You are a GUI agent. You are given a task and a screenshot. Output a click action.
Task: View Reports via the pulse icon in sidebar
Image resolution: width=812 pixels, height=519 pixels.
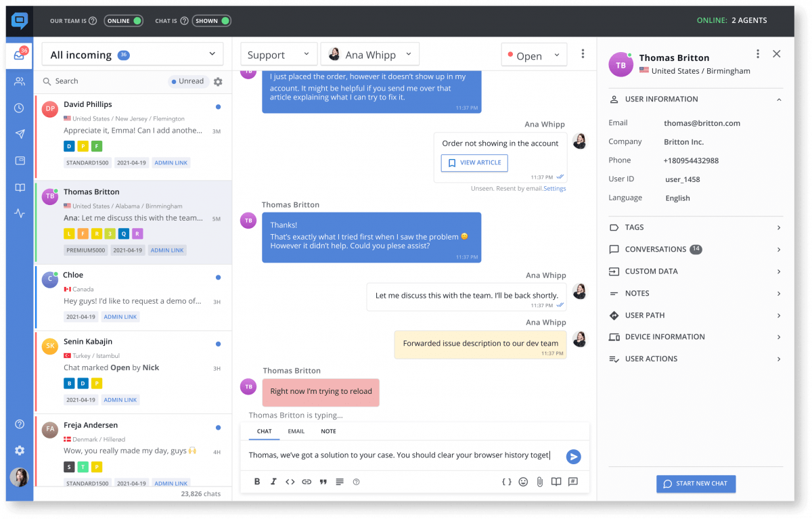coord(19,214)
